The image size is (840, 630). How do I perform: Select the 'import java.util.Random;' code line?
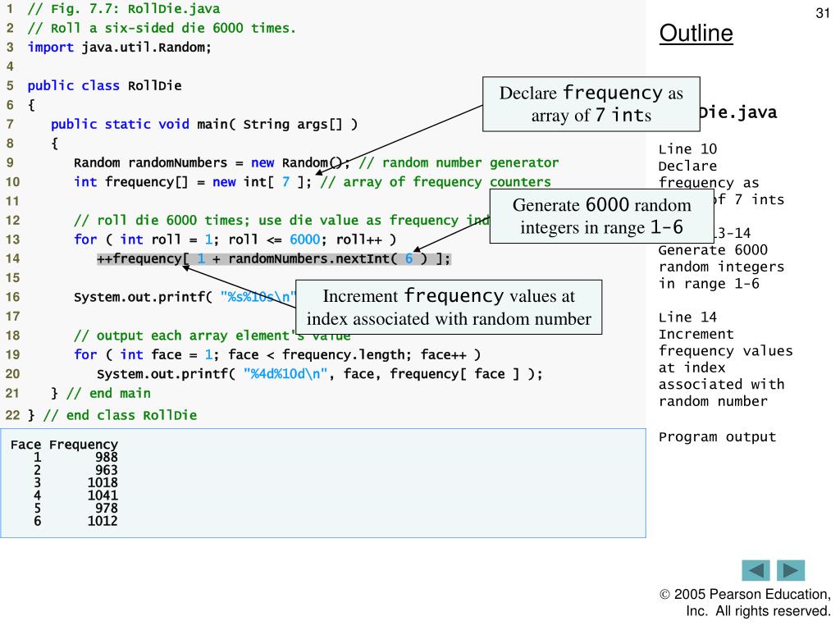click(120, 47)
